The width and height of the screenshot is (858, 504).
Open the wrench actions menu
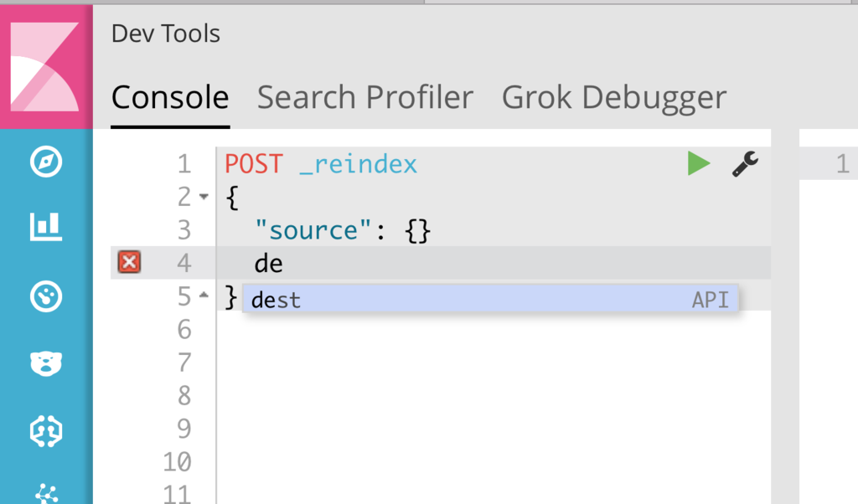[x=745, y=164]
